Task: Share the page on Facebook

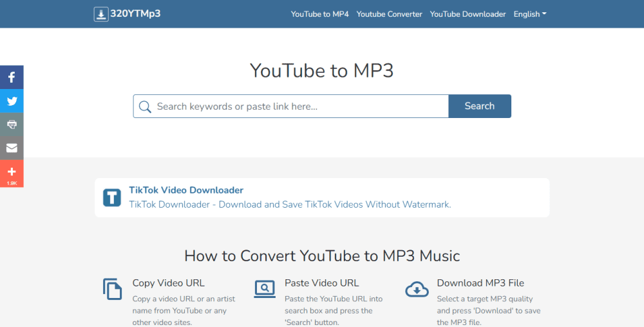Action: tap(12, 77)
